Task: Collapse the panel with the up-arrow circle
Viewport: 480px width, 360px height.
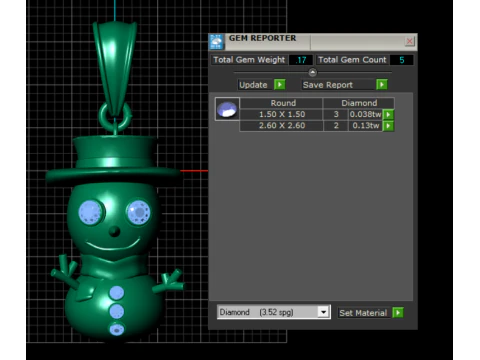Action: (312, 72)
